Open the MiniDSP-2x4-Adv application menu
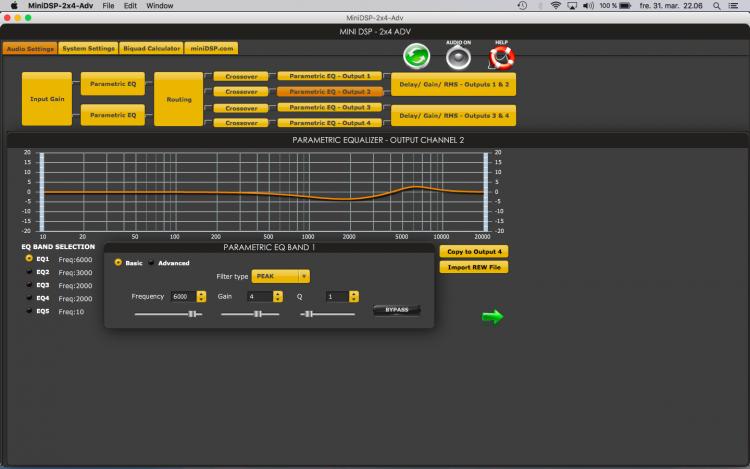This screenshot has width=750, height=469. tap(60, 6)
